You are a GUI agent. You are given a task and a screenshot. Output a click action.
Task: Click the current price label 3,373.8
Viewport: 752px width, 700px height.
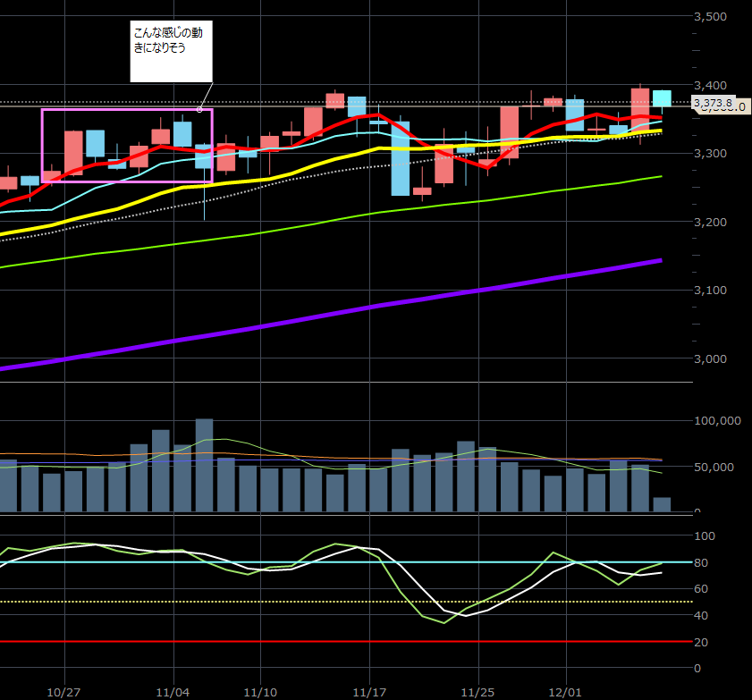pos(714,104)
